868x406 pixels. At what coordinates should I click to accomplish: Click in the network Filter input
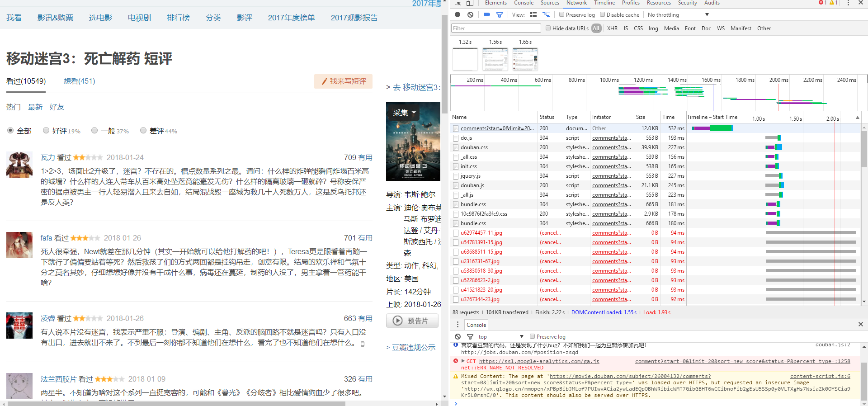click(496, 28)
